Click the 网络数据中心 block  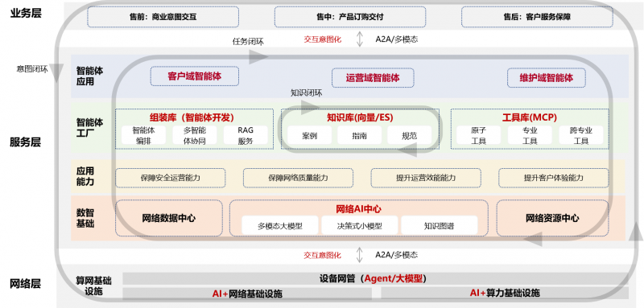(x=169, y=218)
